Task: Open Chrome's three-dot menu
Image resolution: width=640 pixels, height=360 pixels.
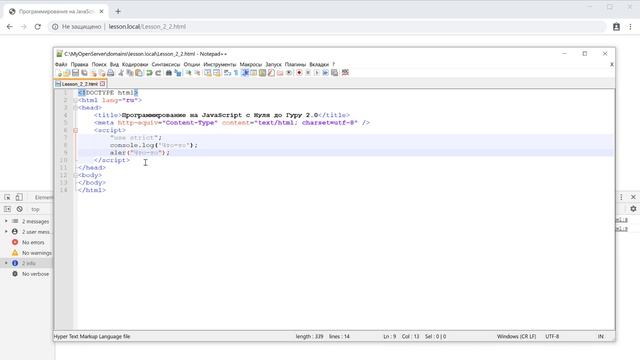Action: pos(630,27)
